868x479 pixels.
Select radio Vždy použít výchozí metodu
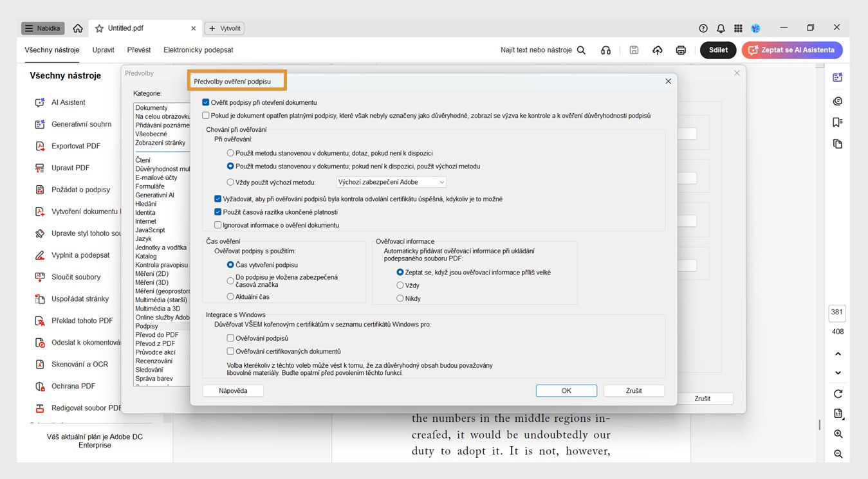click(x=230, y=182)
